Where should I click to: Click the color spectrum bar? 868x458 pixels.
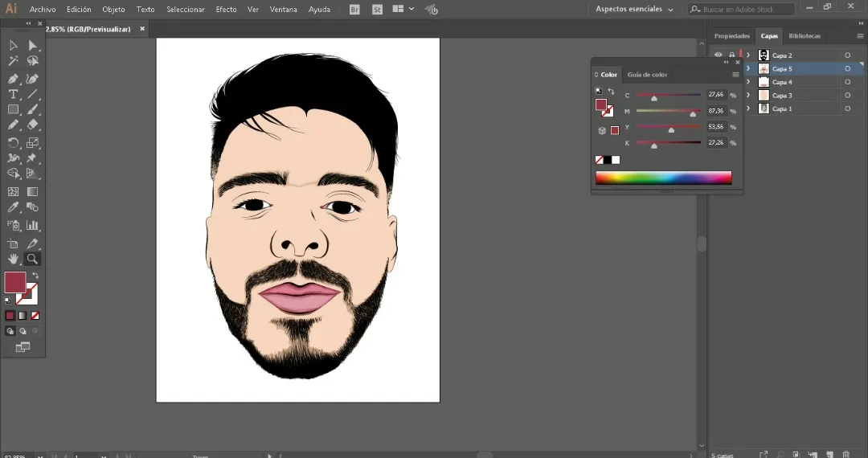click(663, 178)
